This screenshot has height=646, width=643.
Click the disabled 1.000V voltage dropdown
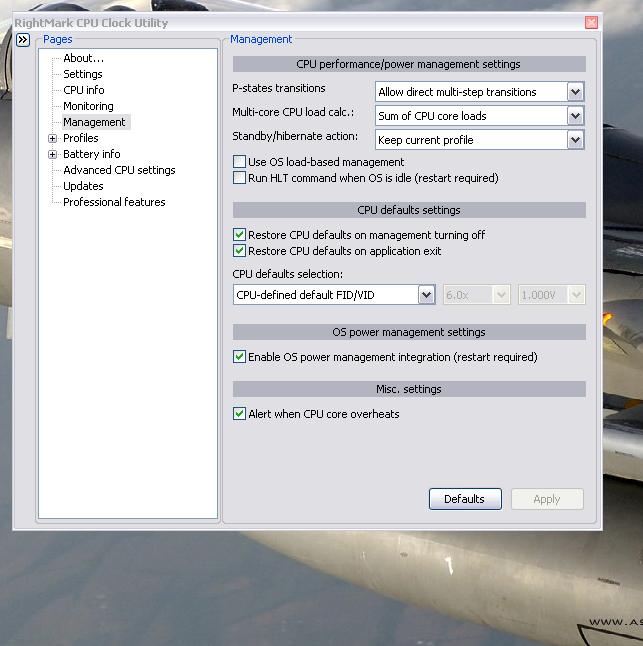pos(551,295)
